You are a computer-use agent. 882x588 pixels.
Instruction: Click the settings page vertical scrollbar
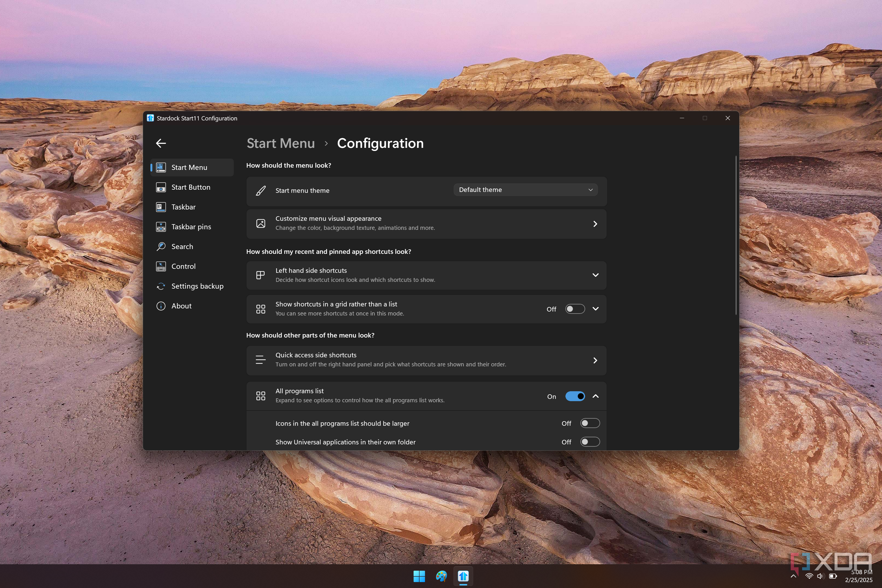point(736,235)
